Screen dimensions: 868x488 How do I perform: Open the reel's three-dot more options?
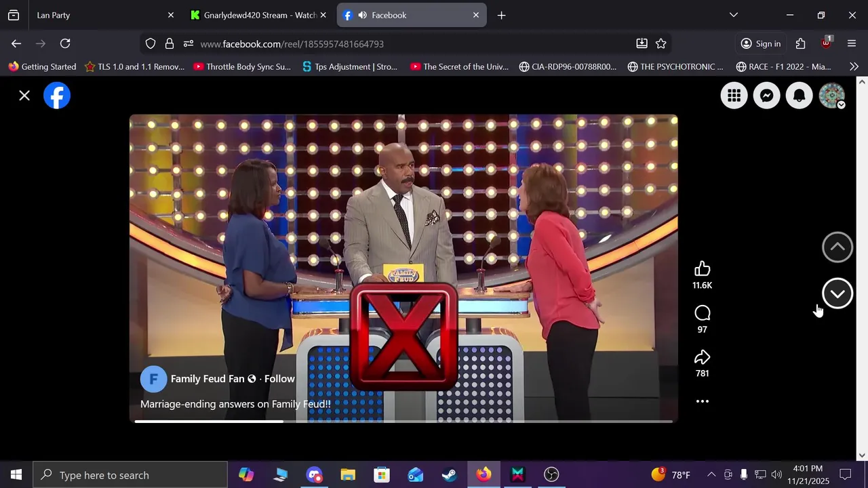point(702,401)
